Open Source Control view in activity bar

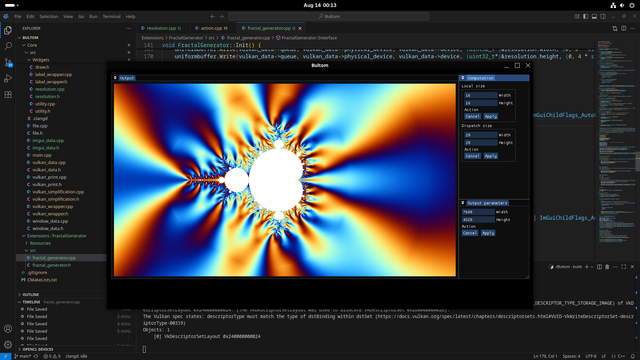click(8, 62)
